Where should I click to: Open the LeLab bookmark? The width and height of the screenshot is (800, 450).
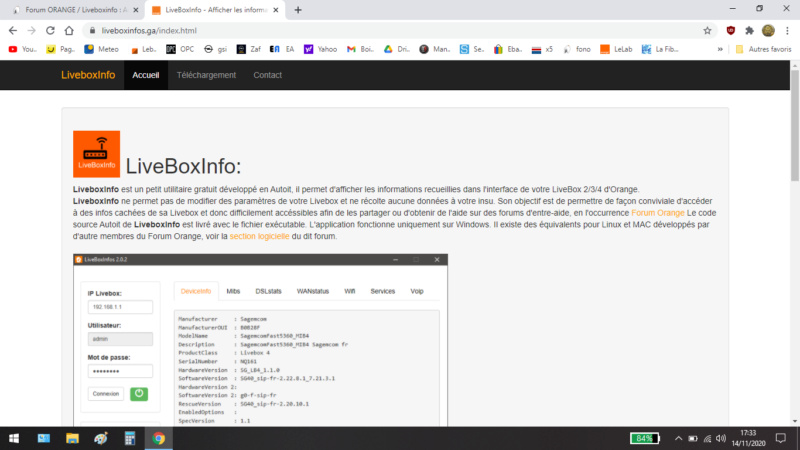coord(616,49)
